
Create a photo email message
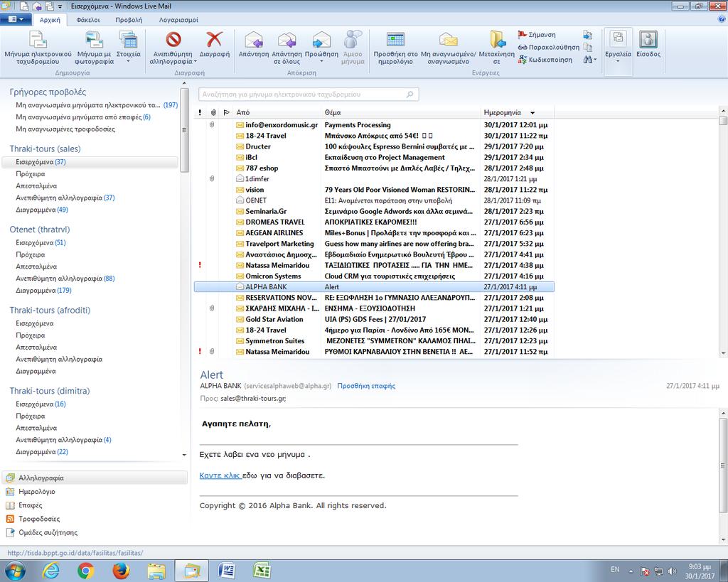click(95, 47)
